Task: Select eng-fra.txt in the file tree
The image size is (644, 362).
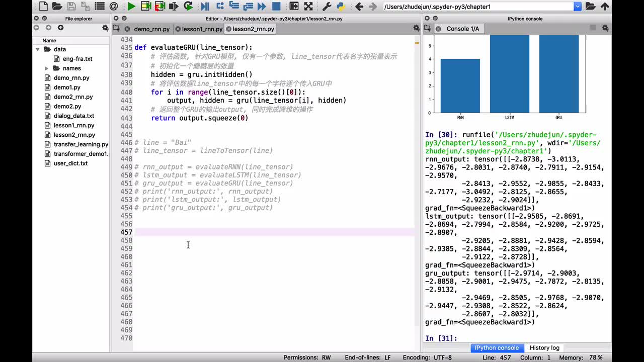Action: tap(77, 59)
